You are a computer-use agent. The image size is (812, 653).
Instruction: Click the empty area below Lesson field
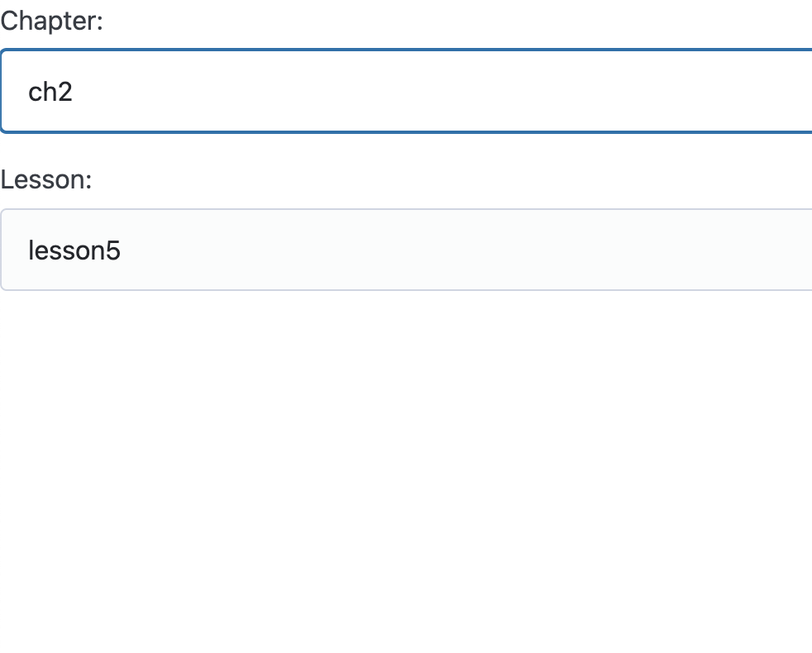point(406,466)
